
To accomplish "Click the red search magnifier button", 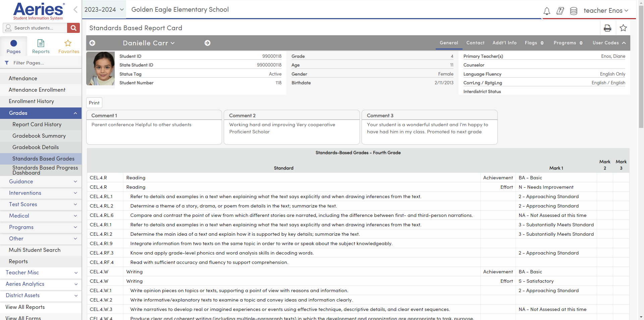I will click(73, 28).
